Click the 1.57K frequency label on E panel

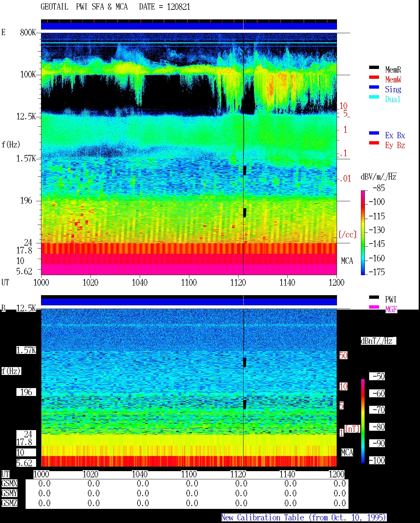[26, 158]
